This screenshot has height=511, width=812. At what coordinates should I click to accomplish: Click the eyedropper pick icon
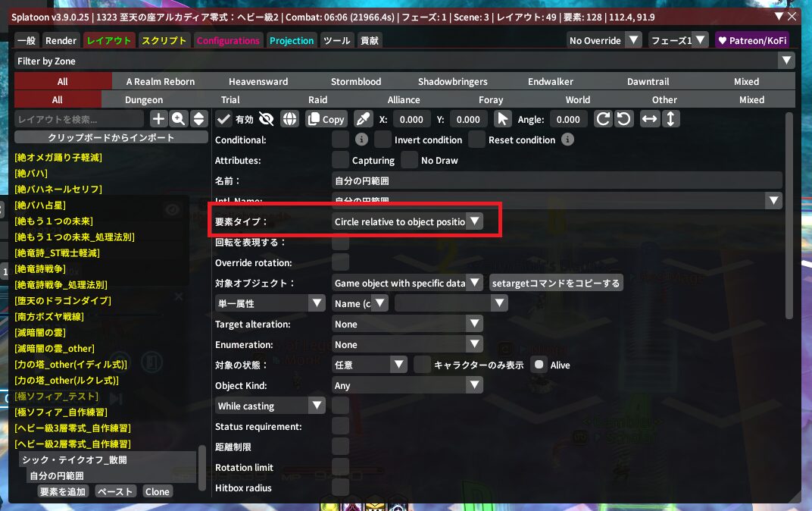(363, 119)
